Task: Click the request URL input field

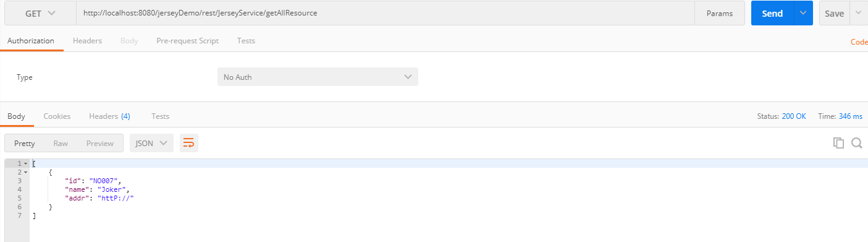Action: (x=386, y=13)
